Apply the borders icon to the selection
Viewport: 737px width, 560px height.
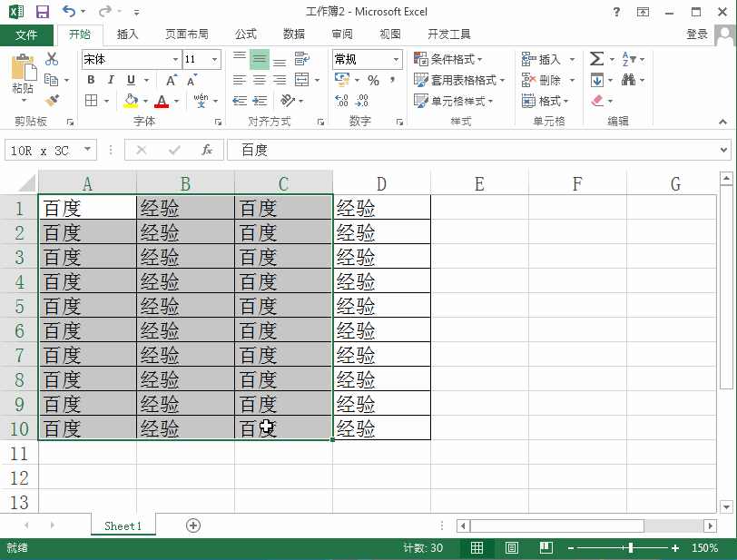91,101
